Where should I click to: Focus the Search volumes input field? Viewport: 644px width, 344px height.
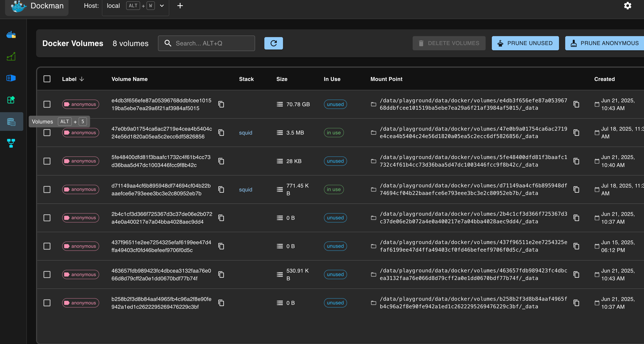tap(207, 43)
